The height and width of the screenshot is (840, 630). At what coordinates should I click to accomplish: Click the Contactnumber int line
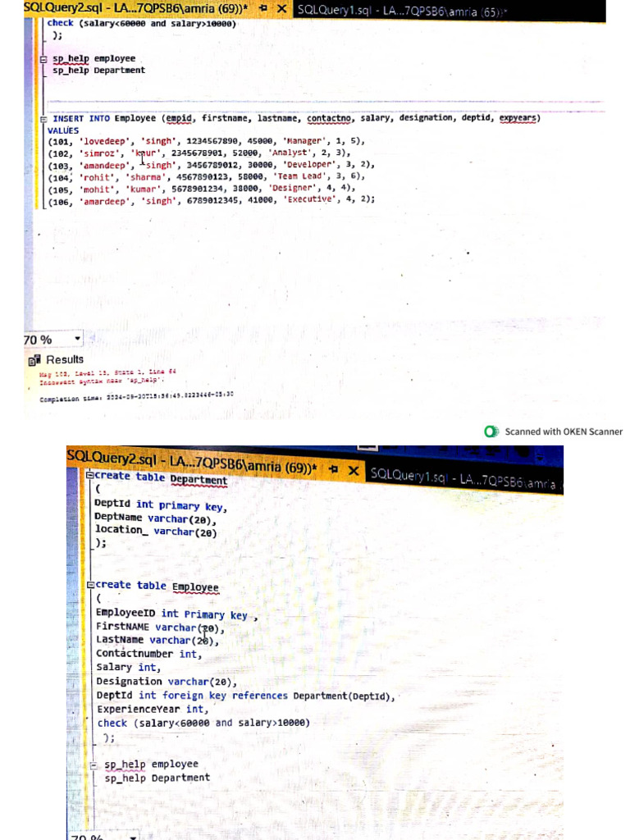coord(149,654)
